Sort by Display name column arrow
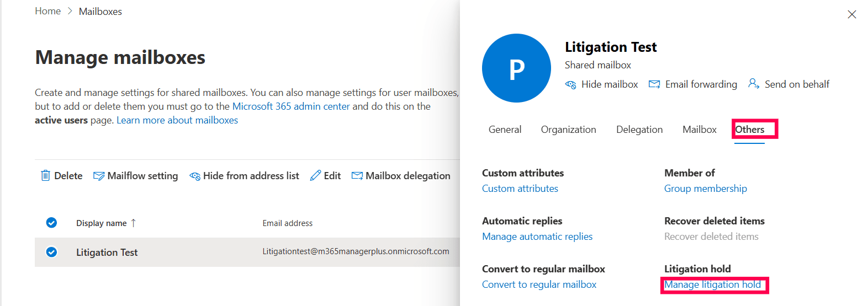 [x=133, y=223]
